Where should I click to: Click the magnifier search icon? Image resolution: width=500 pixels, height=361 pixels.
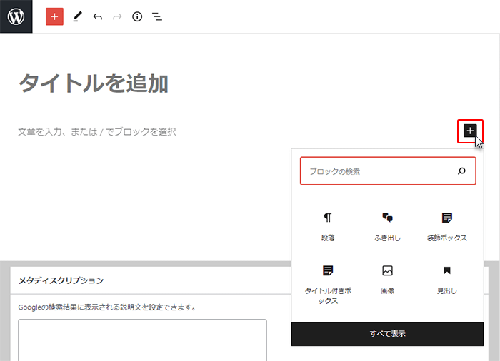(x=462, y=171)
